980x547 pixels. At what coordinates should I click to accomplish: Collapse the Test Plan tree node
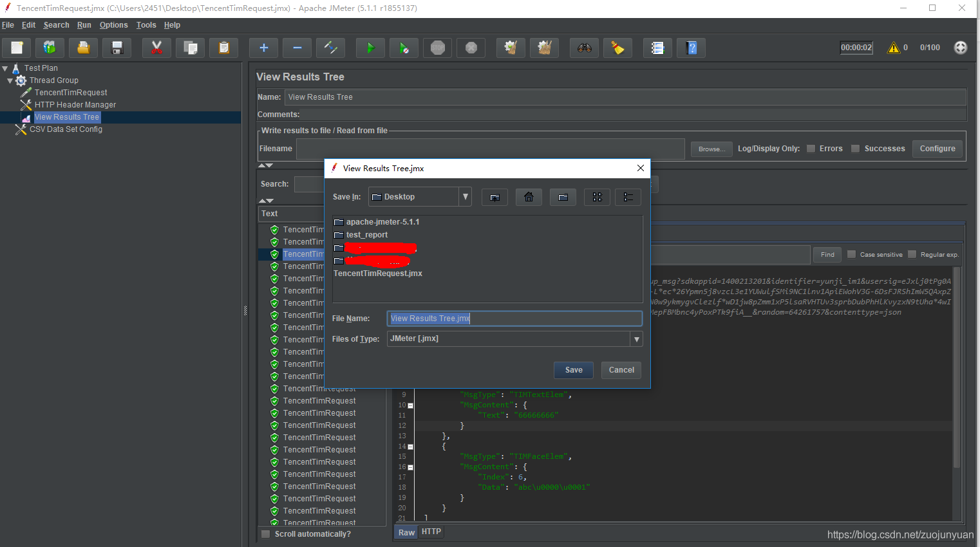tap(5, 68)
